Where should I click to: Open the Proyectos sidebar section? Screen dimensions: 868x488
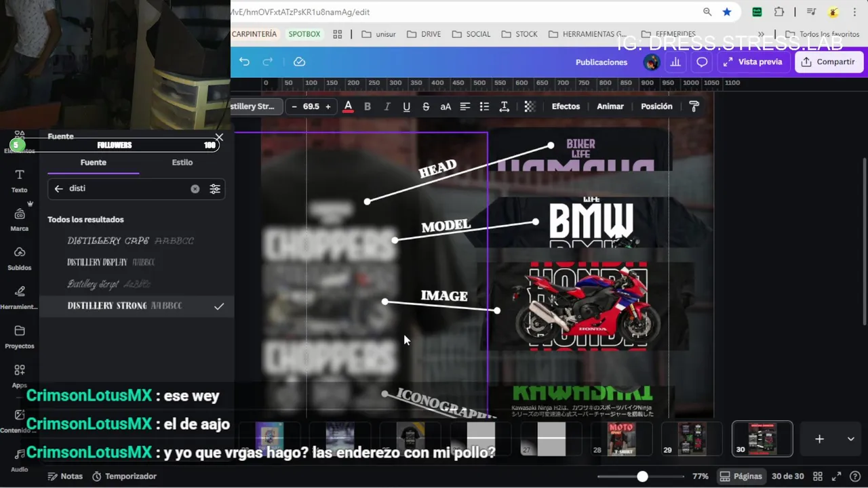20,337
